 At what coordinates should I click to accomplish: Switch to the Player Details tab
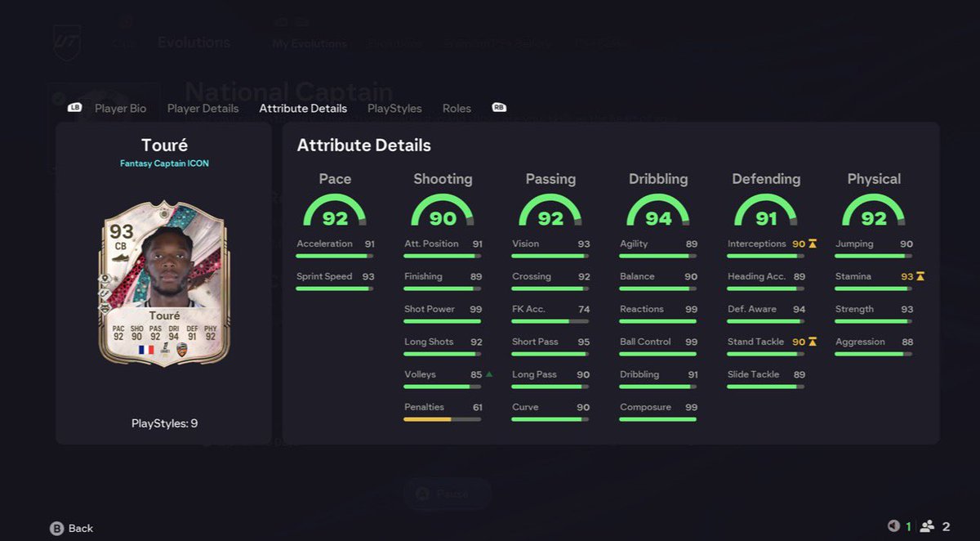point(203,108)
